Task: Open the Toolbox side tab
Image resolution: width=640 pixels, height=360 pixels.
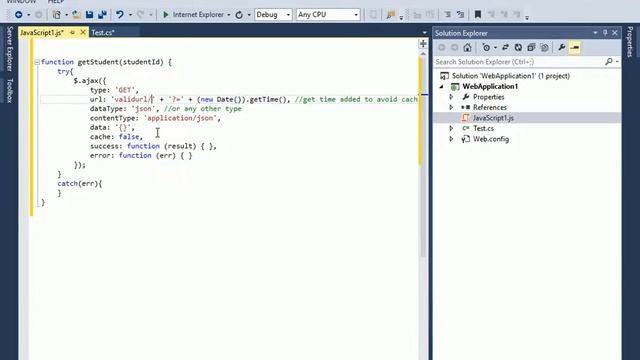Action: click(x=10, y=91)
